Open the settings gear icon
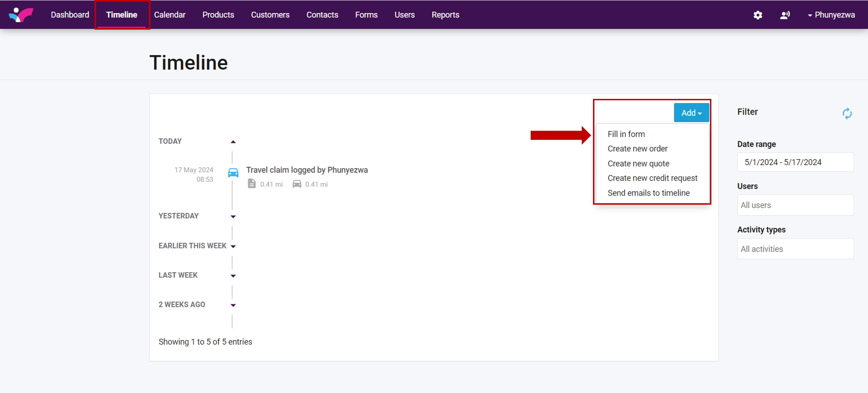This screenshot has width=868, height=393. (x=758, y=15)
